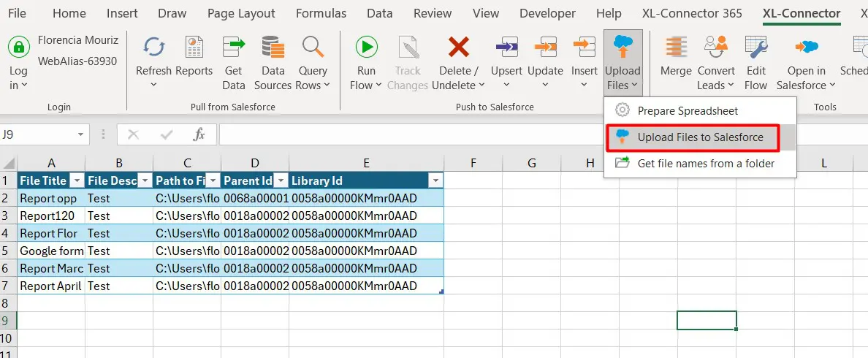Switch to the Review tab
Viewport: 868px width, 358px height.
pyautogui.click(x=433, y=13)
